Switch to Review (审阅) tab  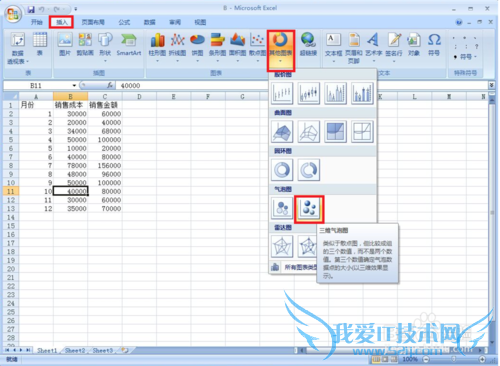[x=175, y=22]
